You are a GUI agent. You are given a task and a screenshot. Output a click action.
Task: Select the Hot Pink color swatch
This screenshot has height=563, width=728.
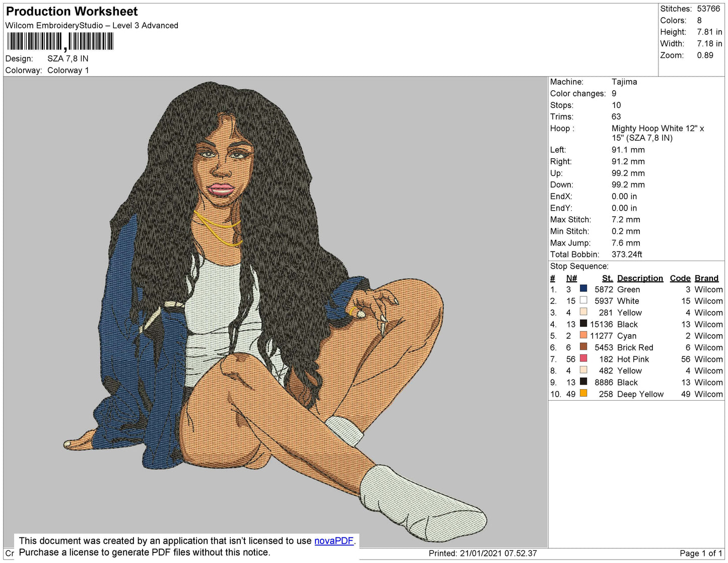[x=583, y=359]
